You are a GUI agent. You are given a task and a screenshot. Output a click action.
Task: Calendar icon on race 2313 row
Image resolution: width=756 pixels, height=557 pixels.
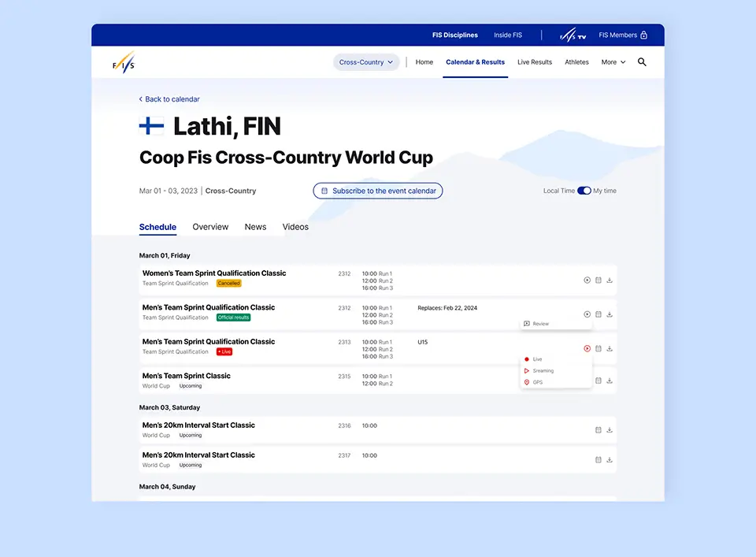click(x=598, y=348)
